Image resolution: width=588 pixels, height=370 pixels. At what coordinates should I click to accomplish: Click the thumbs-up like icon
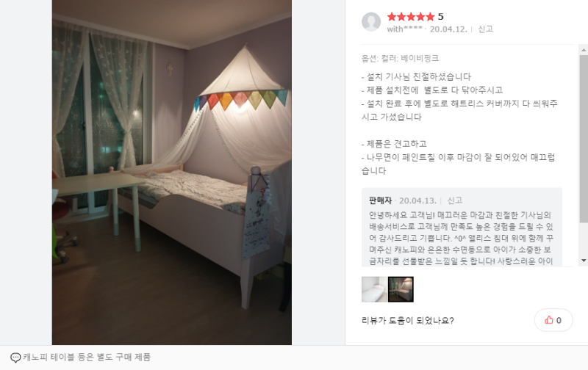549,320
